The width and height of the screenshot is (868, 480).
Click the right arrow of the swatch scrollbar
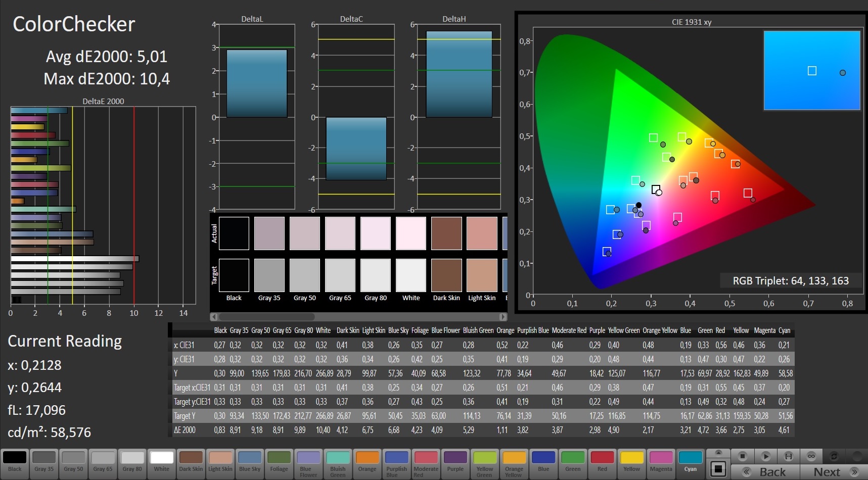[502, 317]
